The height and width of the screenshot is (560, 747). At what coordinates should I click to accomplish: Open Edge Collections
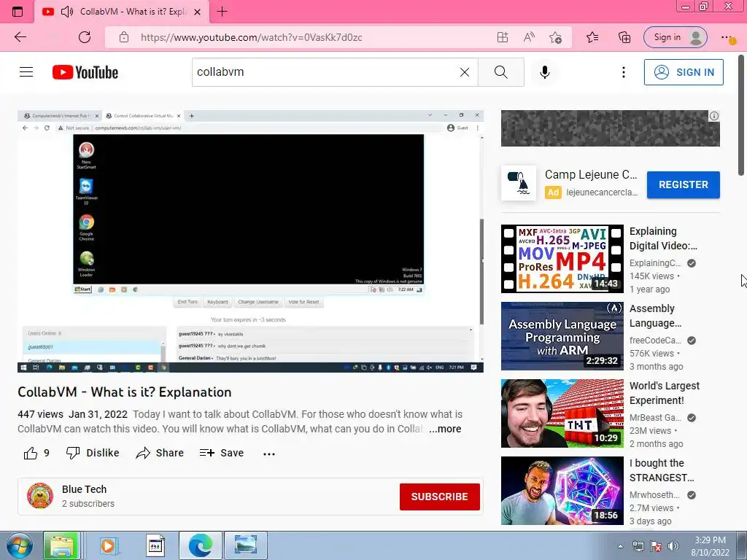(x=624, y=37)
